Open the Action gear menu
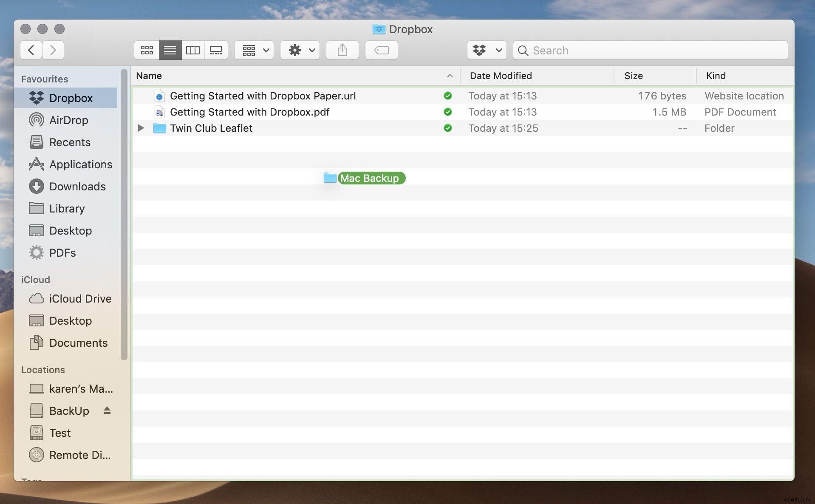Viewport: 815px width, 504px height. (x=300, y=50)
